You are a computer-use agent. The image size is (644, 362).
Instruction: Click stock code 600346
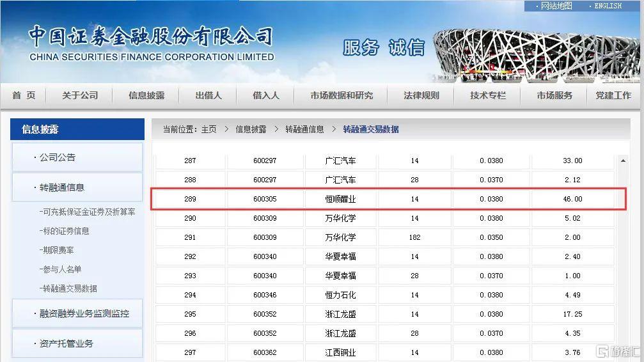pos(265,295)
